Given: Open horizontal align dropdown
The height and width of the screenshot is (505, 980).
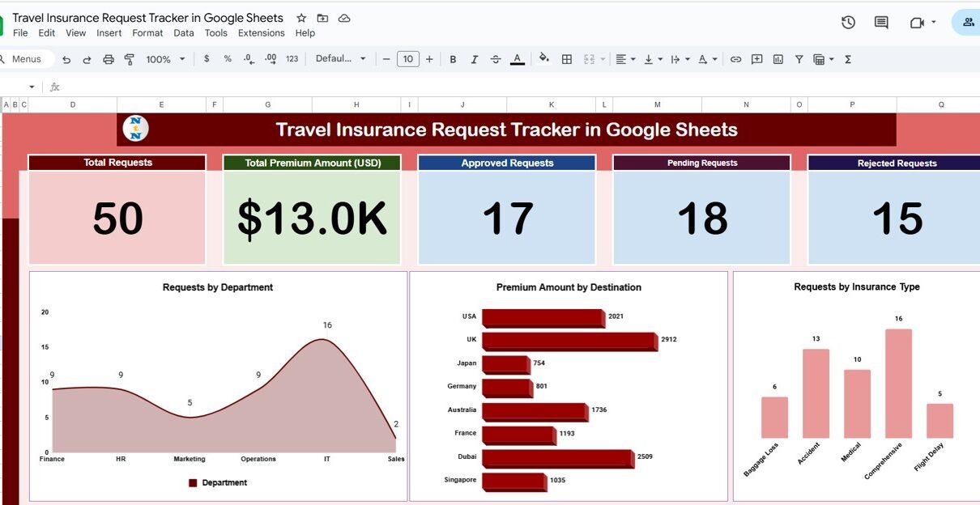Looking at the screenshot, I should [624, 59].
